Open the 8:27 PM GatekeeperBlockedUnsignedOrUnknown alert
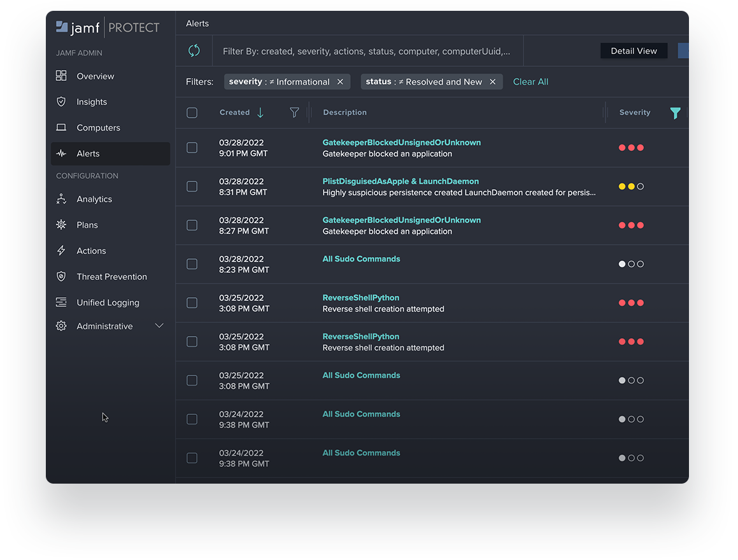The image size is (738, 560). click(402, 220)
